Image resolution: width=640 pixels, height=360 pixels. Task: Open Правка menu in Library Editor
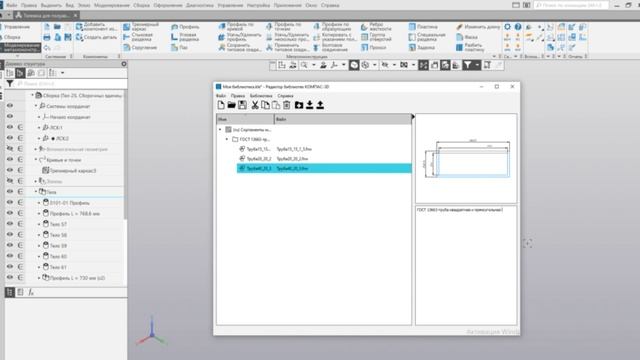(238, 96)
